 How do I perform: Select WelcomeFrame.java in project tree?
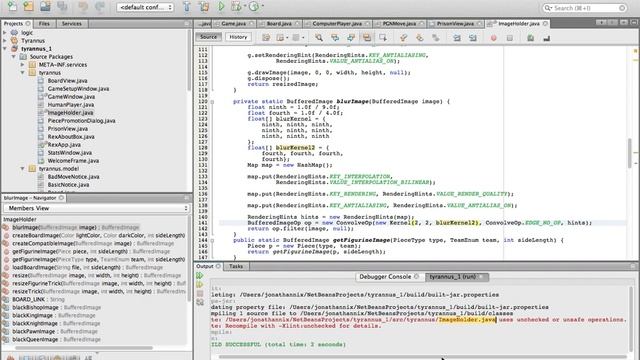tap(73, 161)
